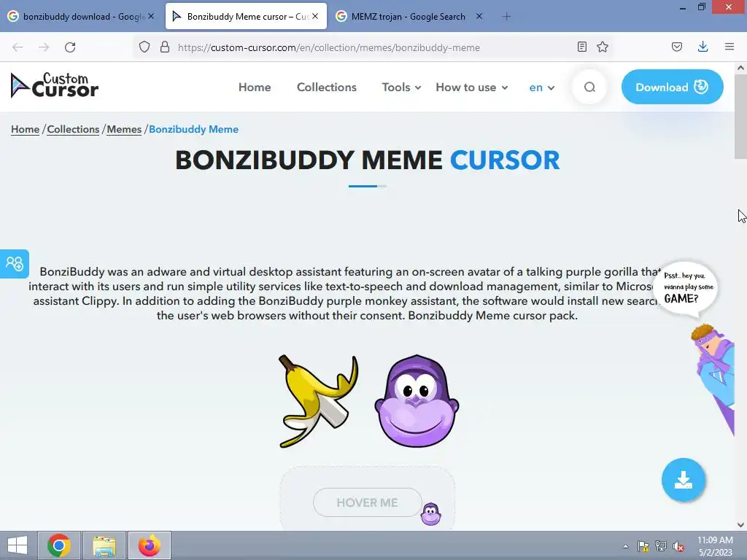Open the site search magnifier icon
This screenshot has height=560, width=747.
[x=589, y=87]
